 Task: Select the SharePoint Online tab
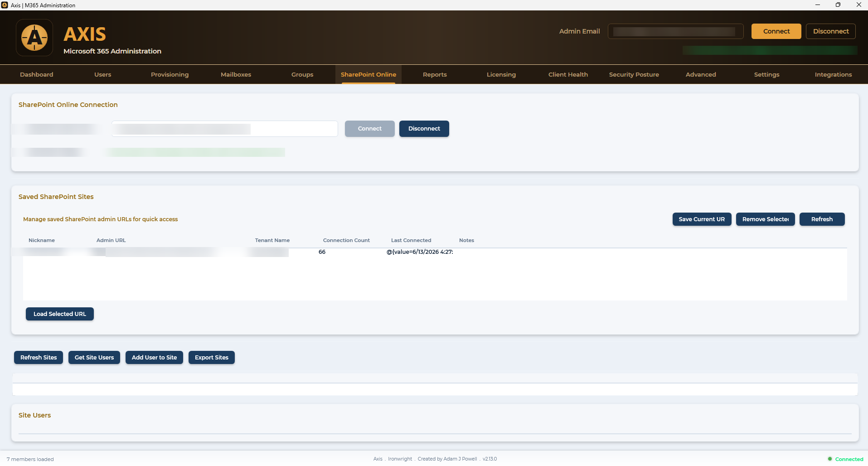pyautogui.click(x=369, y=75)
